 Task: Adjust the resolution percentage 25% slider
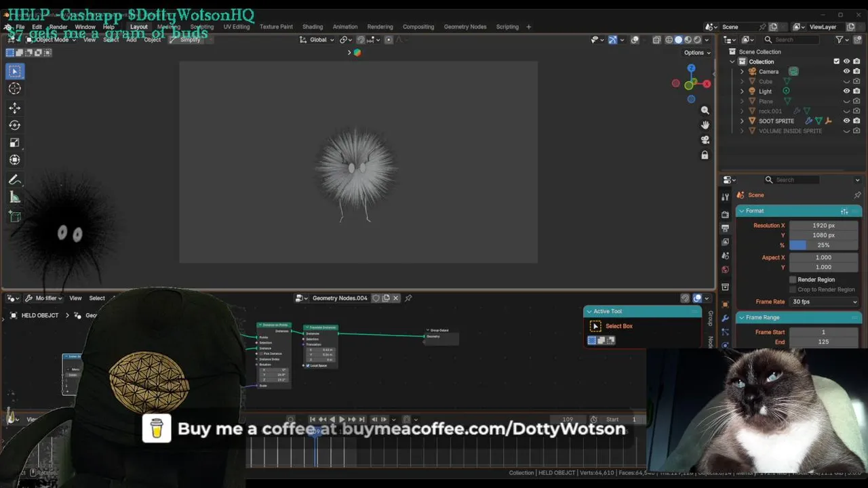824,245
